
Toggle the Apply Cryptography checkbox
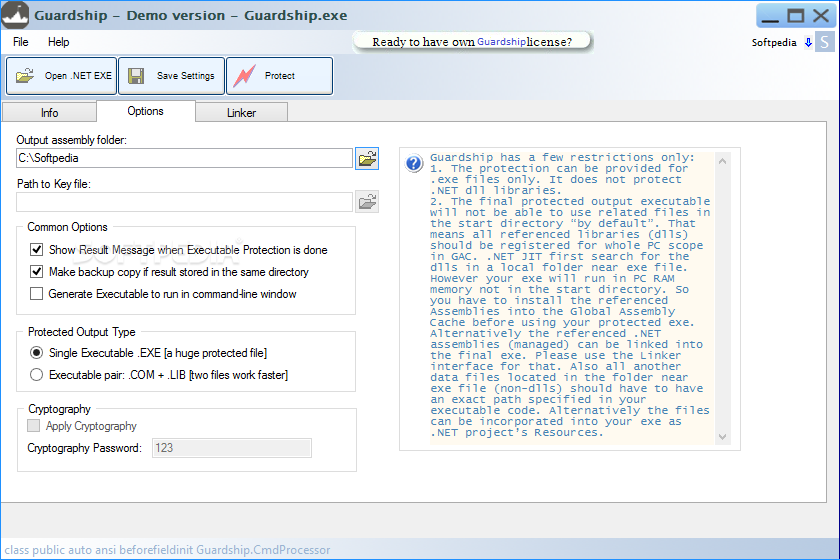click(x=34, y=425)
